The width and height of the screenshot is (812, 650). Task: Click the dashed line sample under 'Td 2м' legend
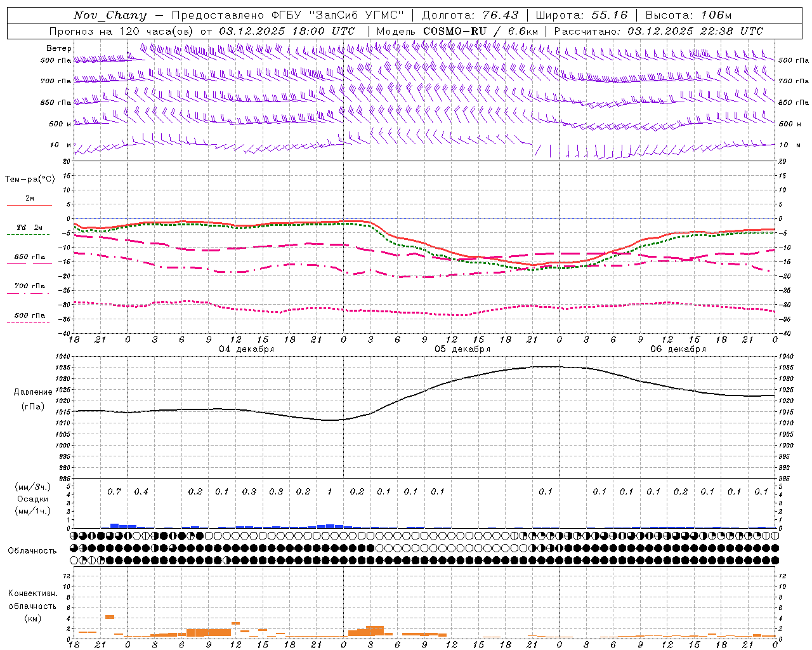[29, 235]
